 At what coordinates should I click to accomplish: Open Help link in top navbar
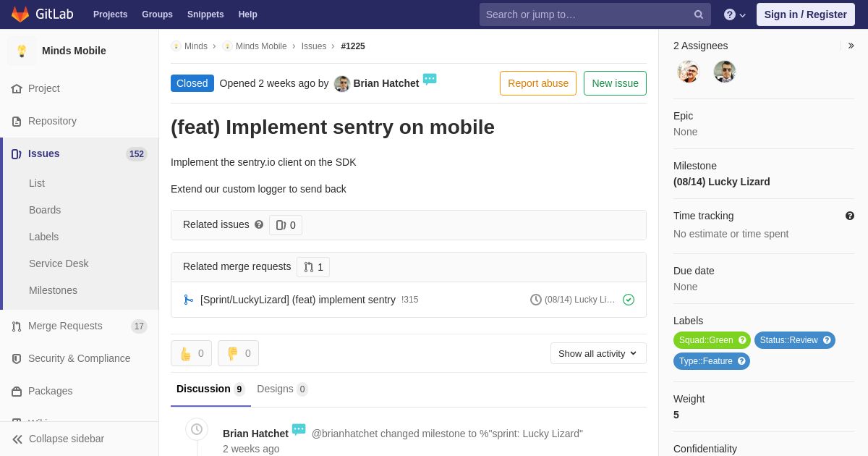point(248,14)
